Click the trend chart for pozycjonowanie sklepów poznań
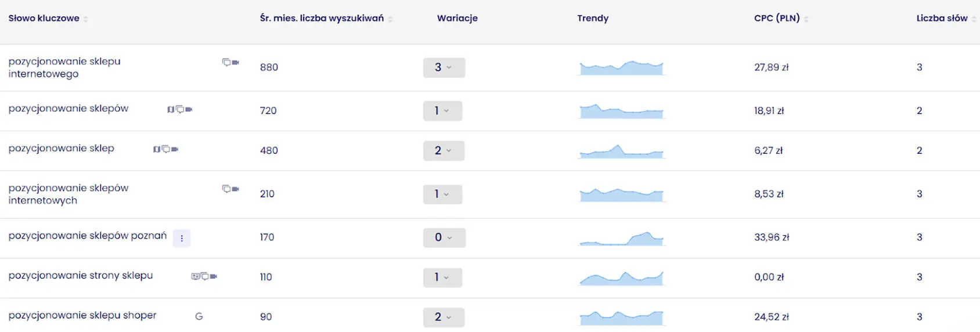980x332 pixels. pos(622,238)
